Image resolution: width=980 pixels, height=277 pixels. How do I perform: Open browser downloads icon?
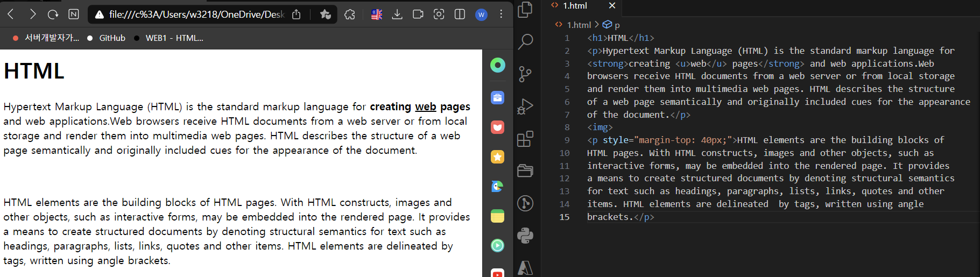[397, 15]
